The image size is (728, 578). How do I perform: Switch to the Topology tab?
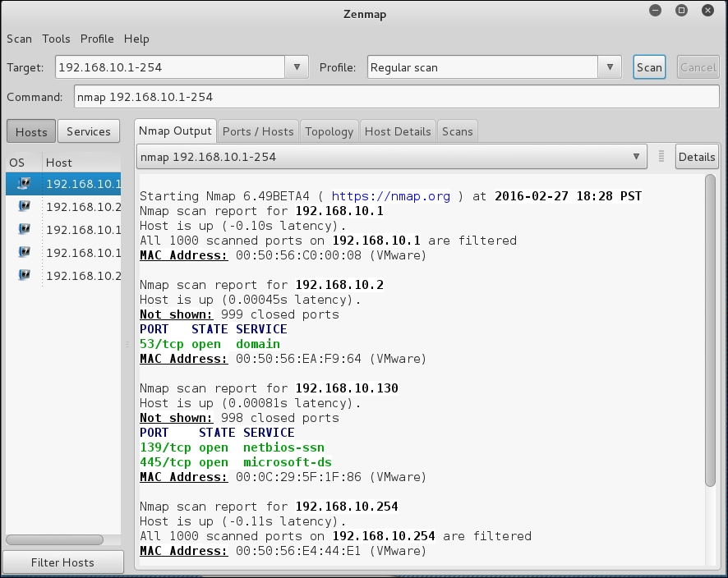pyautogui.click(x=329, y=131)
